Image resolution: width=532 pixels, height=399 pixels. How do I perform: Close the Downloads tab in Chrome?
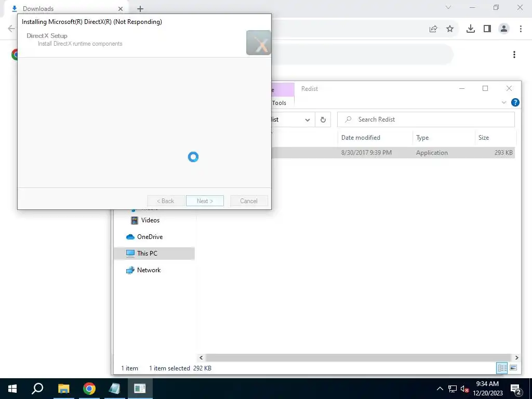(x=121, y=8)
